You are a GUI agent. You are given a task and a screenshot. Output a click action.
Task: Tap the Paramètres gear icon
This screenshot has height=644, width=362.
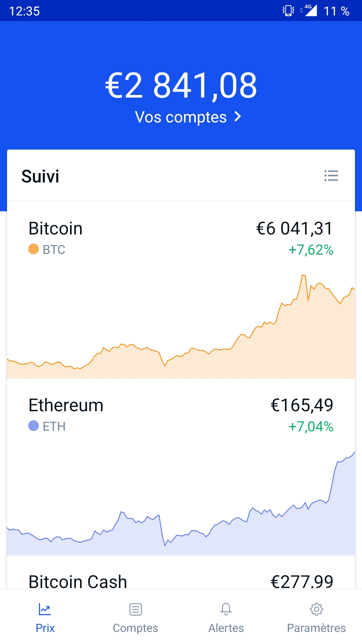pos(316,609)
